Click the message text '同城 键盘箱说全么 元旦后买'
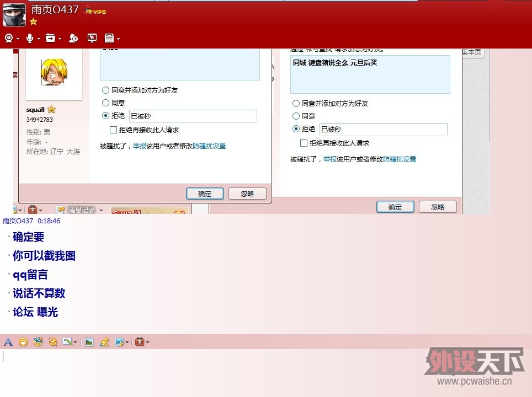532x397 pixels. 335,62
